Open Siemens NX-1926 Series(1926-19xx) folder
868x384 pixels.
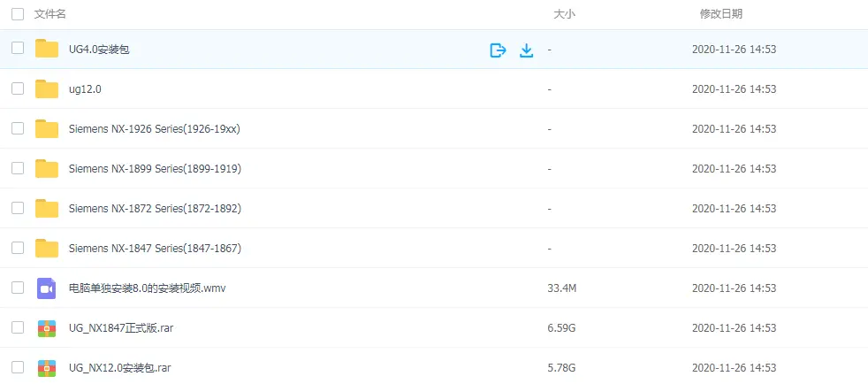[x=155, y=129]
